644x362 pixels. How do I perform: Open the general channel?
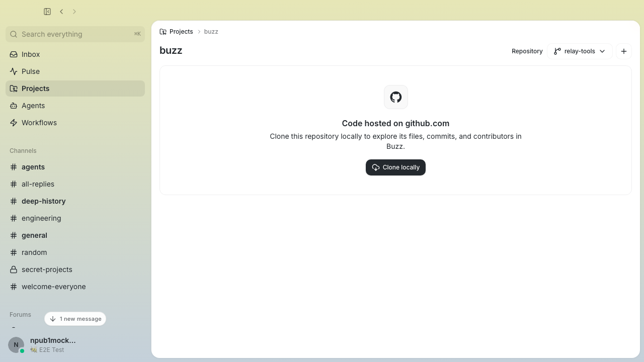coord(75,235)
